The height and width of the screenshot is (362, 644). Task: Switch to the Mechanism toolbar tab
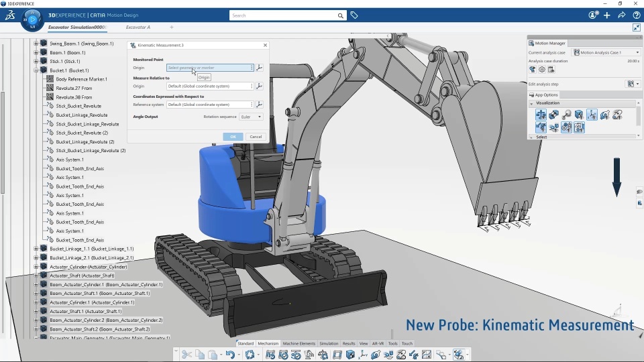tap(268, 343)
